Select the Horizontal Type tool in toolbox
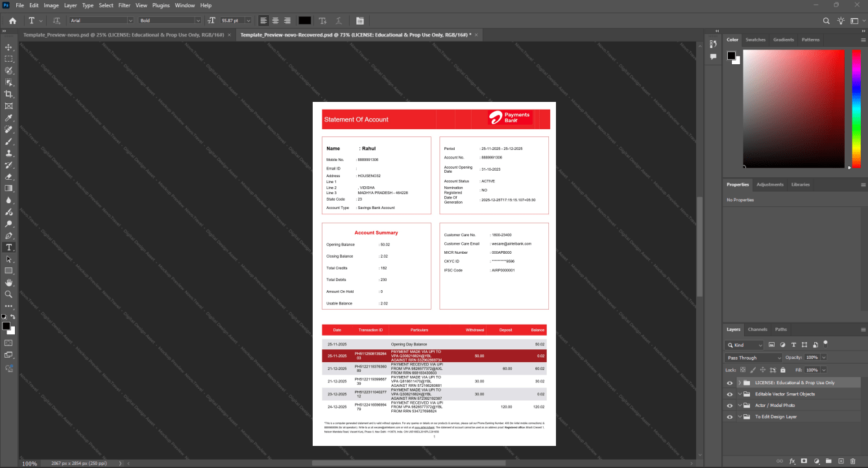868x468 pixels. pyautogui.click(x=9, y=247)
